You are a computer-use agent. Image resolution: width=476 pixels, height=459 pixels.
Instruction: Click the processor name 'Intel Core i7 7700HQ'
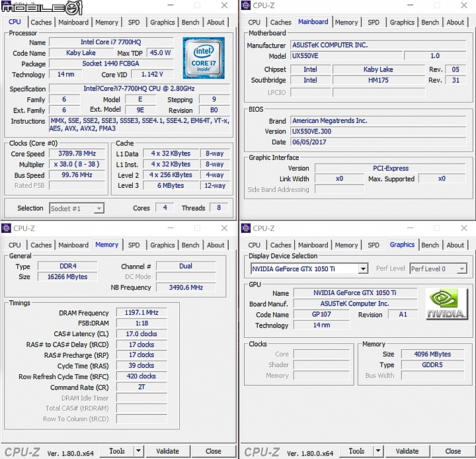[111, 42]
